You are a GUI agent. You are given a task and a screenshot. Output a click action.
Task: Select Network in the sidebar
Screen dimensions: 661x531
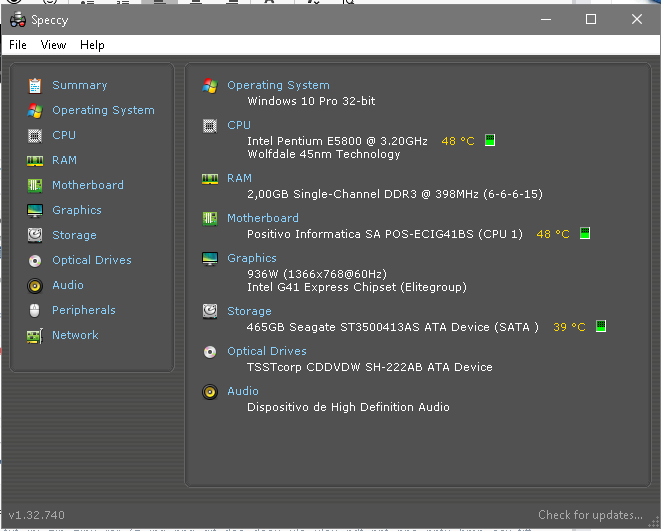click(75, 335)
